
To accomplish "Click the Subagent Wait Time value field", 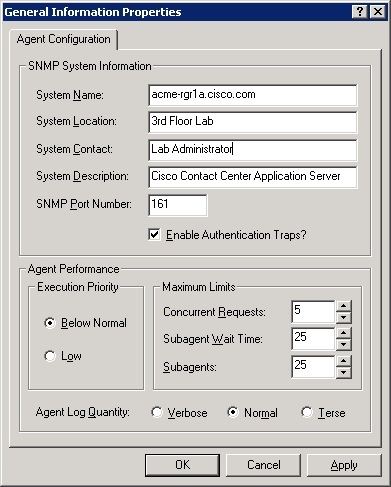I will (313, 339).
